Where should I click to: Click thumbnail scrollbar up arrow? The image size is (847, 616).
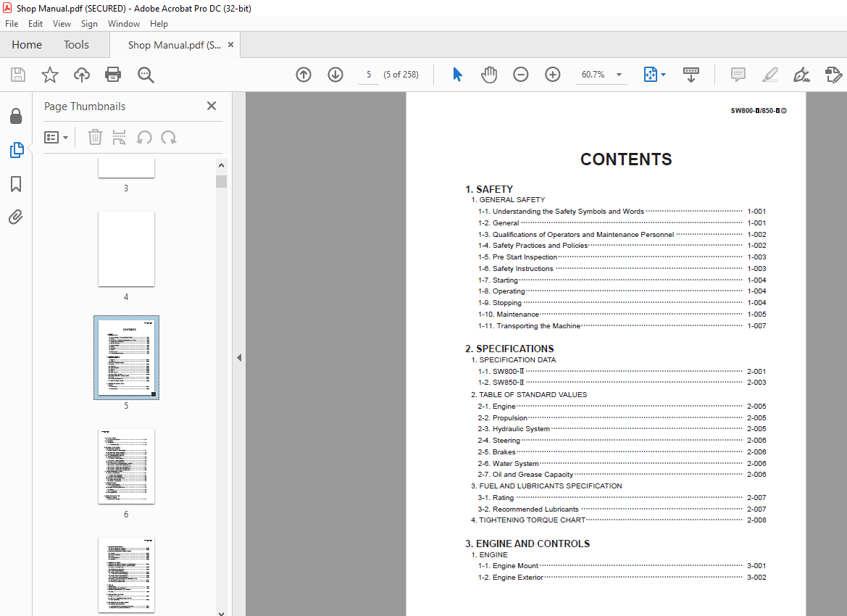[x=221, y=165]
